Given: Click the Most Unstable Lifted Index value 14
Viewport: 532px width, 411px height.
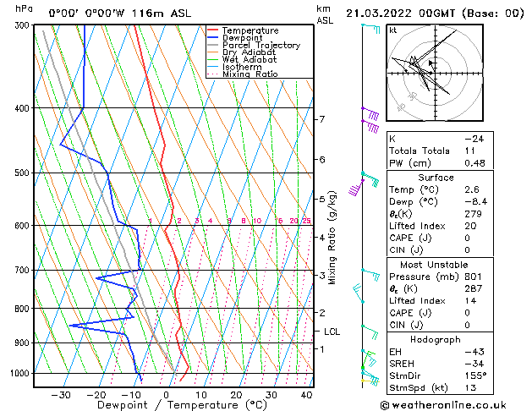Looking at the screenshot, I should pos(470,301).
